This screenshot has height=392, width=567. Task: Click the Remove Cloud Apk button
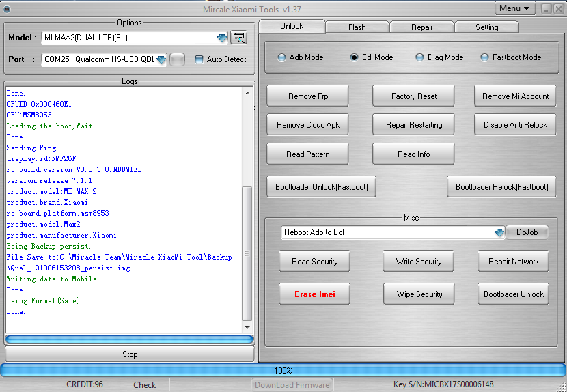click(x=307, y=125)
